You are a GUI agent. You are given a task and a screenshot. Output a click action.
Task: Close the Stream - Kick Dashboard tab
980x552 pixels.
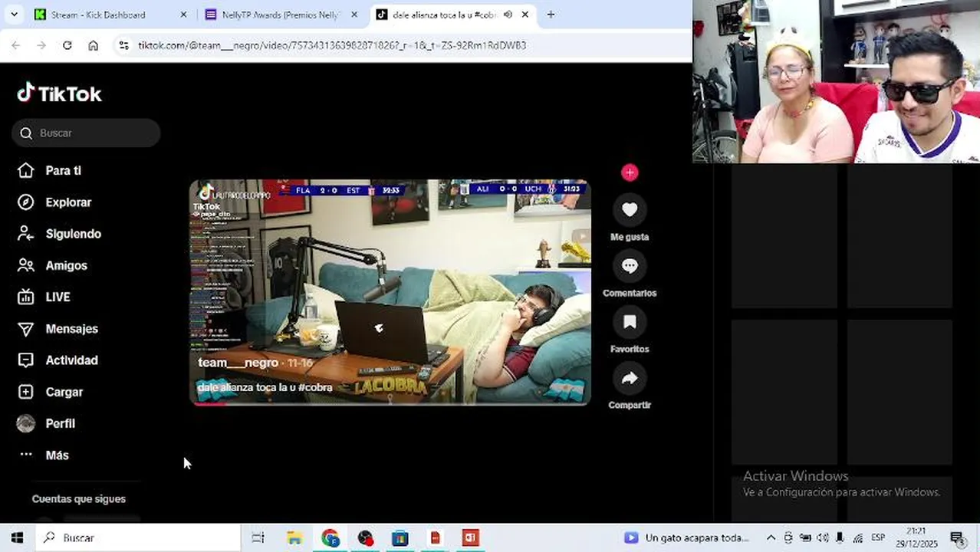point(183,15)
